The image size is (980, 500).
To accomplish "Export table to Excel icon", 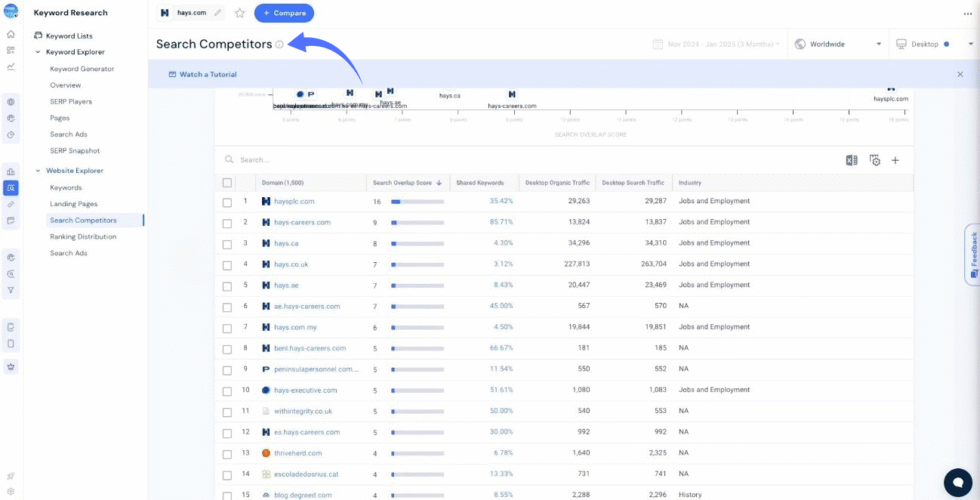I will coord(851,160).
